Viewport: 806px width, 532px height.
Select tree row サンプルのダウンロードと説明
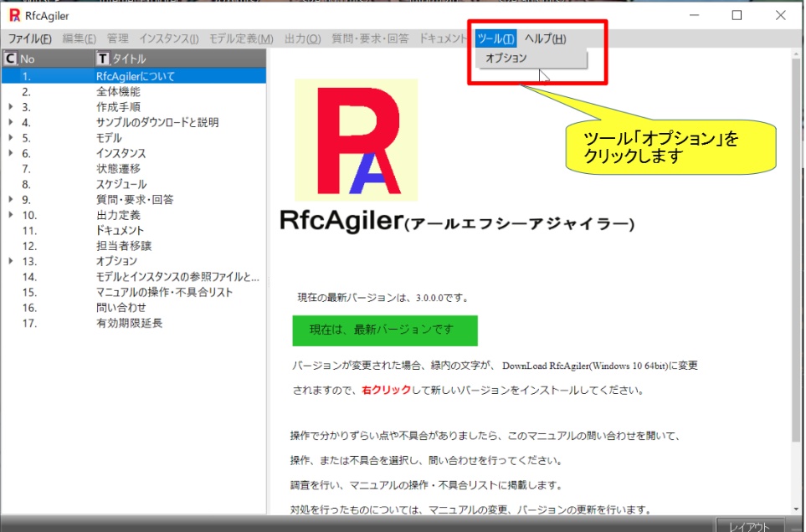(x=134, y=122)
